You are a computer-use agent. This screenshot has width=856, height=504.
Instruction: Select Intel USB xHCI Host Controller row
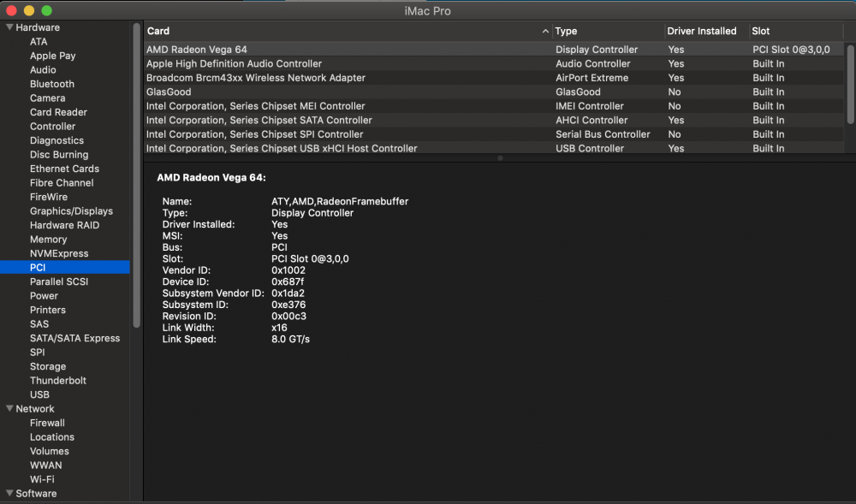(x=494, y=148)
